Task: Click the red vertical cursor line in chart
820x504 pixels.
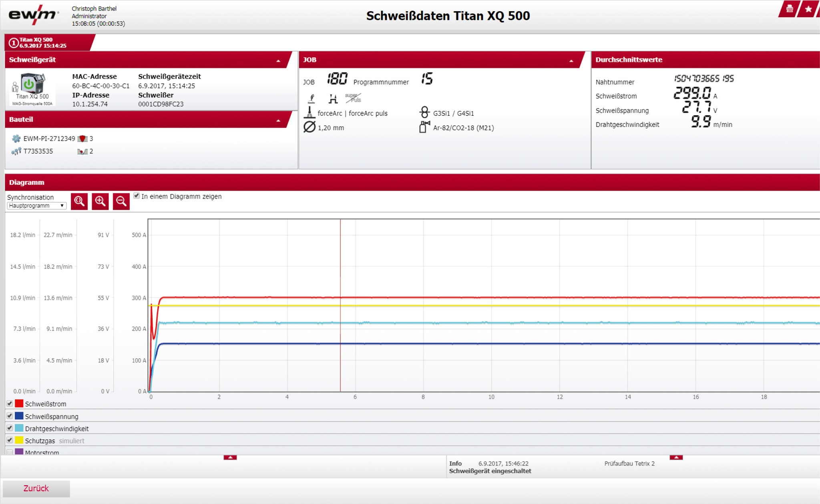Action: coord(340,305)
